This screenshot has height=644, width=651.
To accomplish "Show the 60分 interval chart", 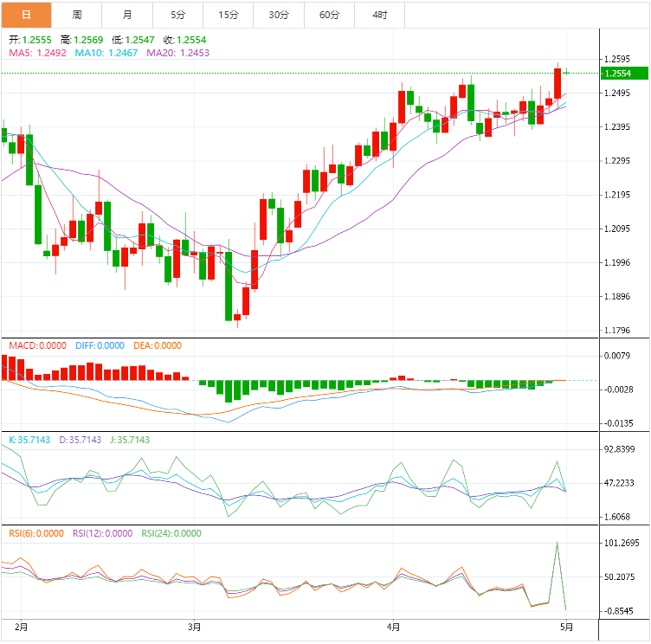I will 329,15.
